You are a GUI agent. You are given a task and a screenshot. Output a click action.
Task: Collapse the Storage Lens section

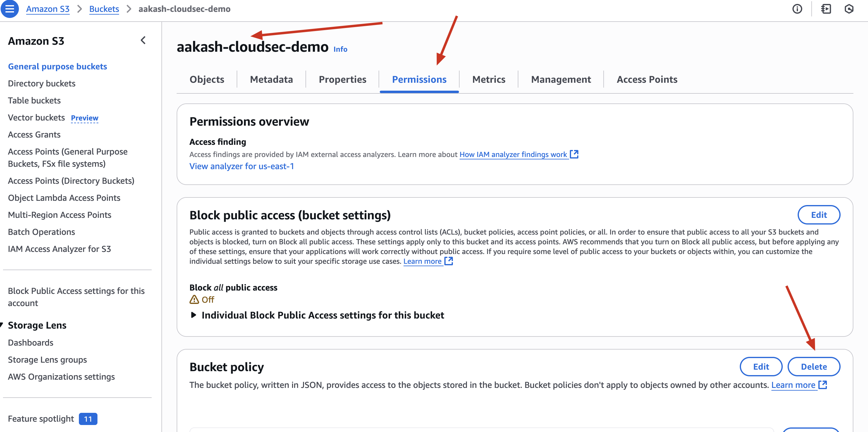point(2,325)
